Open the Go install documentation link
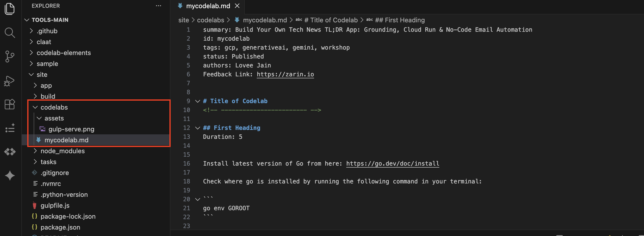The width and height of the screenshot is (644, 236). click(x=392, y=163)
